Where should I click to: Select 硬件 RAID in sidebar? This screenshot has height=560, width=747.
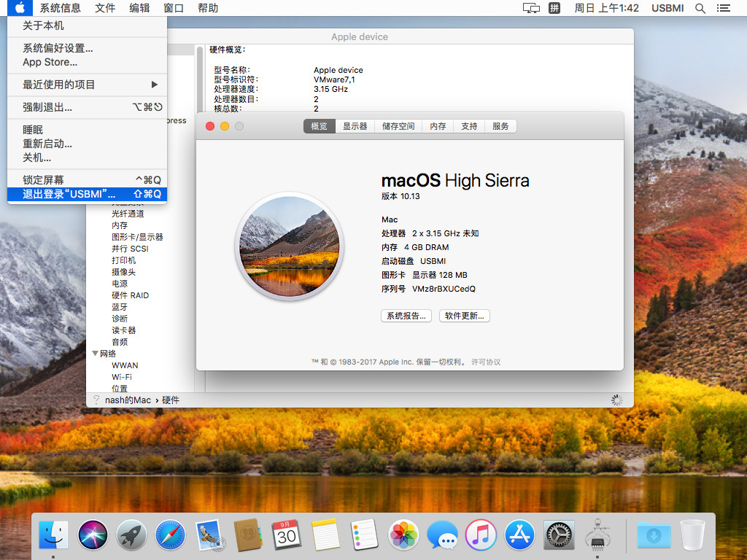(131, 295)
